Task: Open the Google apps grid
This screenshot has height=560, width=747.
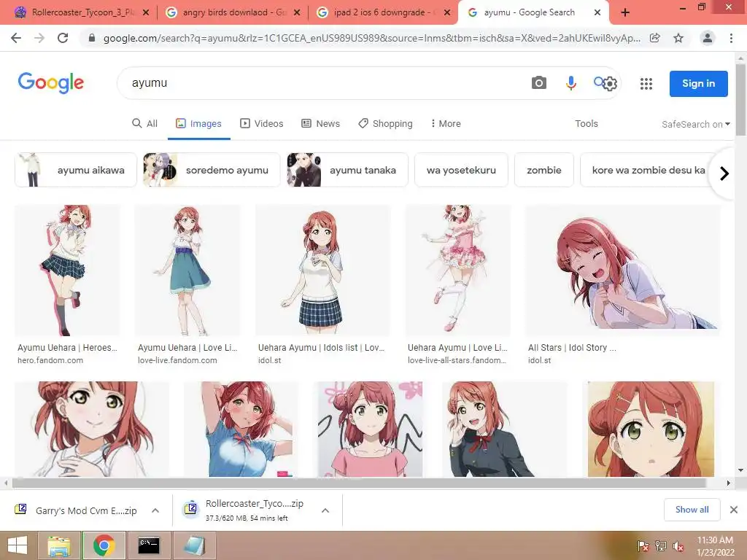Action: [x=646, y=84]
